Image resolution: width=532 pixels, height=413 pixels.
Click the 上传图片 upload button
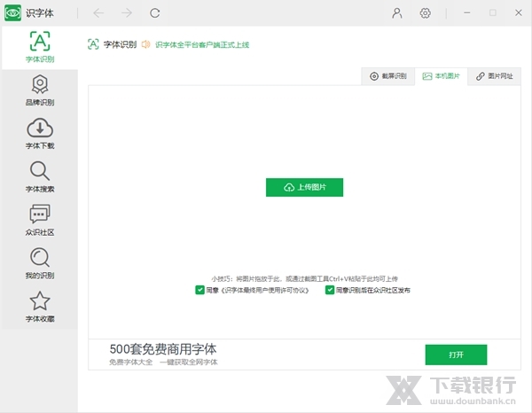tap(304, 187)
